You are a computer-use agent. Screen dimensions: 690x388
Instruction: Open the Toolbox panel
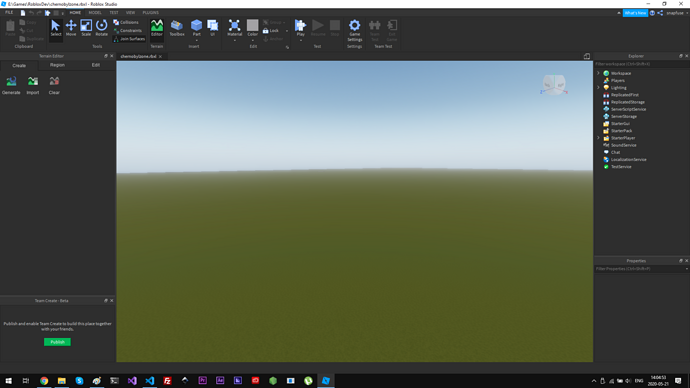click(x=177, y=28)
